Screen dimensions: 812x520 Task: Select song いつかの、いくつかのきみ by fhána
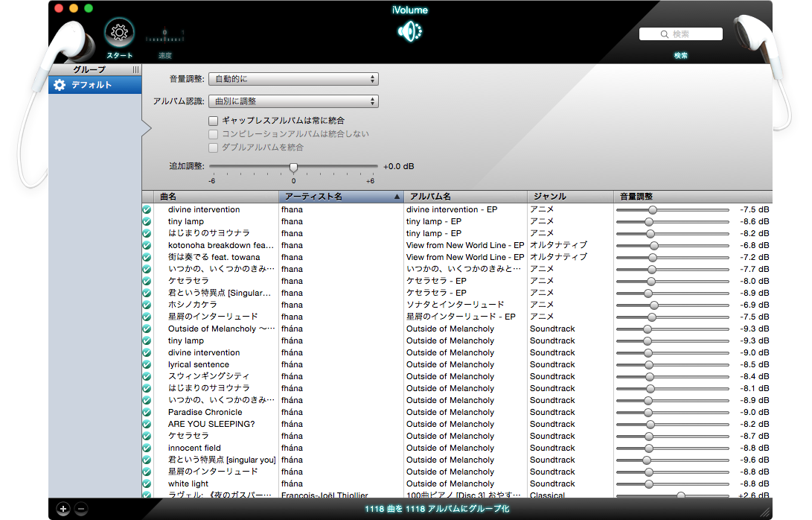[x=221, y=400]
